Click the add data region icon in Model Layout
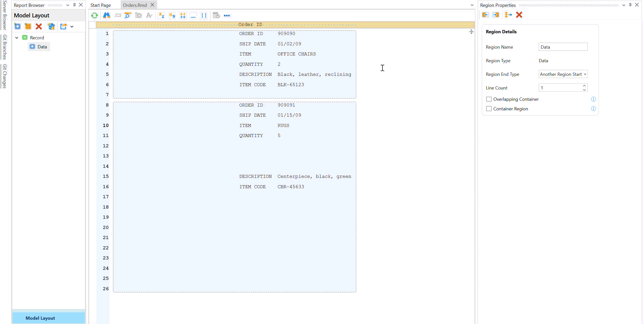 pos(17,26)
